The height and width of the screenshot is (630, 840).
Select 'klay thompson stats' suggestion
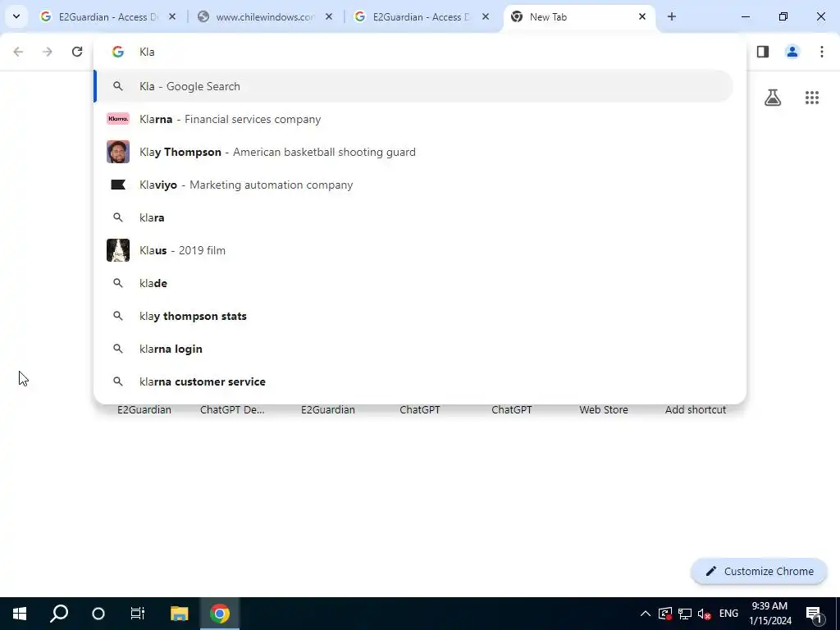pyautogui.click(x=413, y=316)
